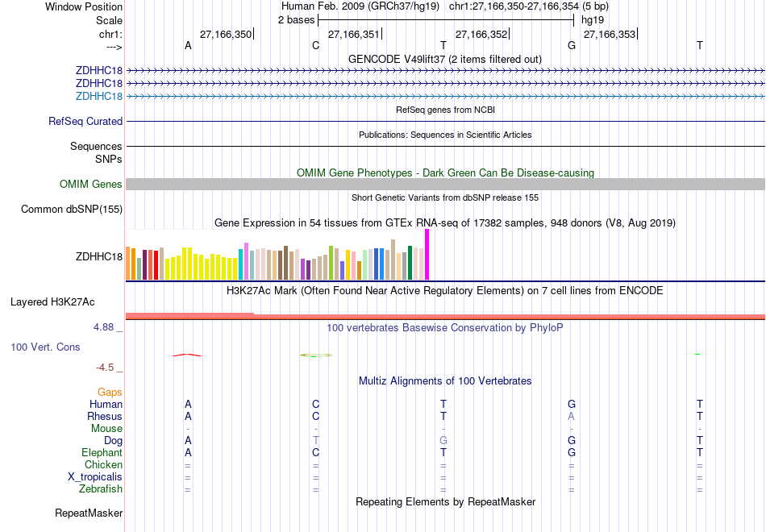Screen dimensions: 766x532
Task: Click the Window Position label
Action: click(84, 6)
